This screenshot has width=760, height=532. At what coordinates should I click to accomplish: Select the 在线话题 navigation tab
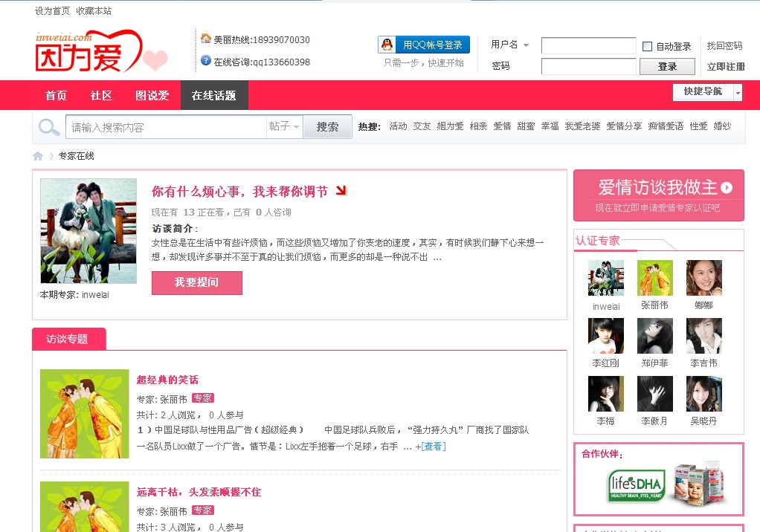214,95
